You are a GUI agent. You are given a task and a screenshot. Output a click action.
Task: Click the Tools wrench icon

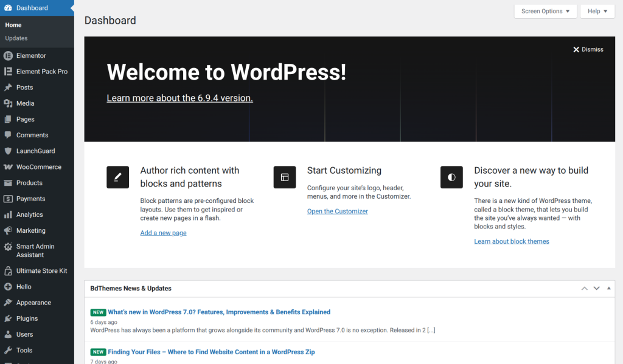click(x=8, y=350)
